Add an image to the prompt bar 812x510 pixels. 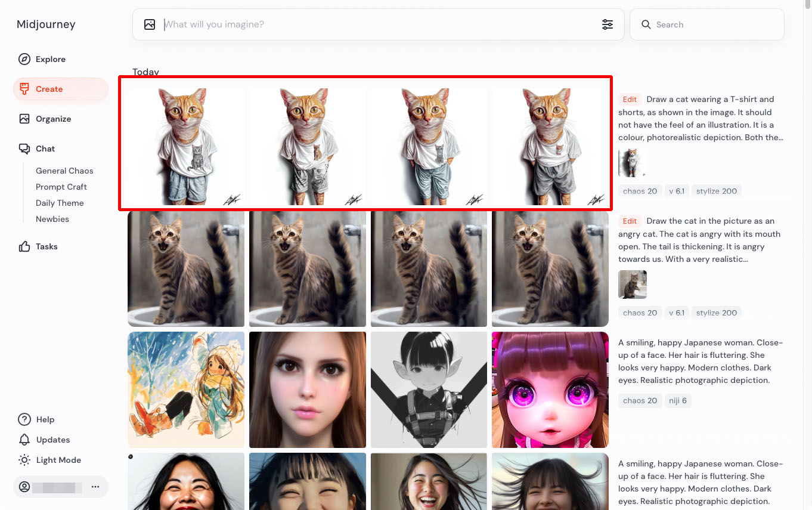click(x=150, y=24)
